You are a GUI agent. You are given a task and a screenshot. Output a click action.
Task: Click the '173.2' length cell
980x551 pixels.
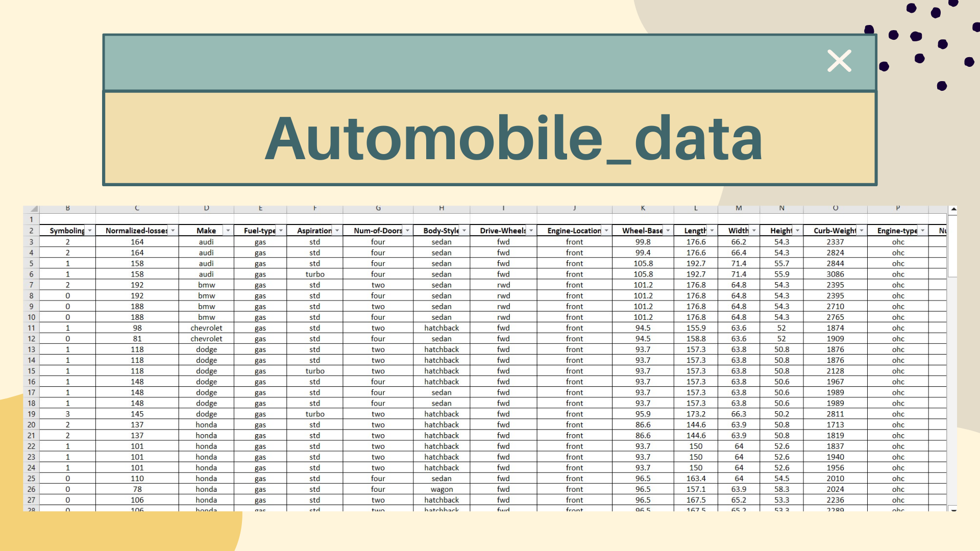pos(696,414)
